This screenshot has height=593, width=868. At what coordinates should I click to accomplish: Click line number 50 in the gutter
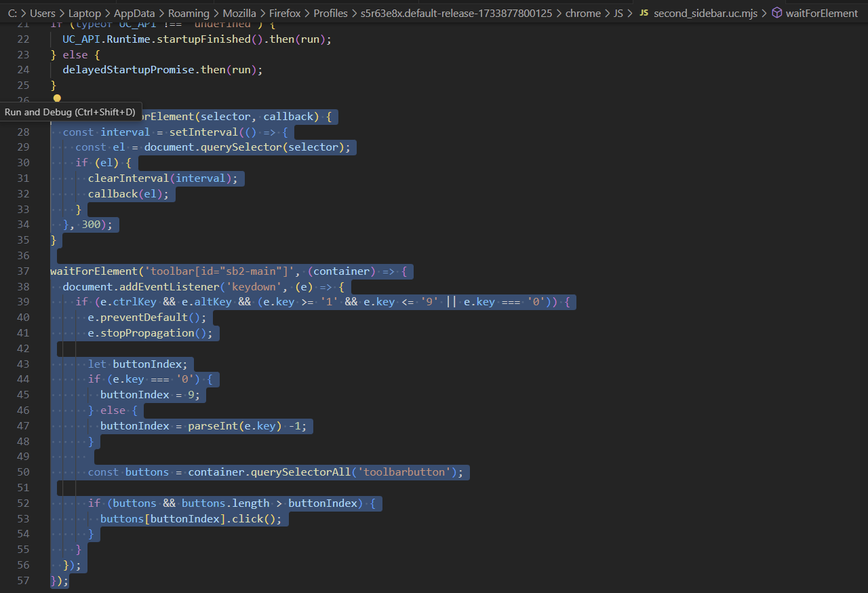[x=23, y=472]
